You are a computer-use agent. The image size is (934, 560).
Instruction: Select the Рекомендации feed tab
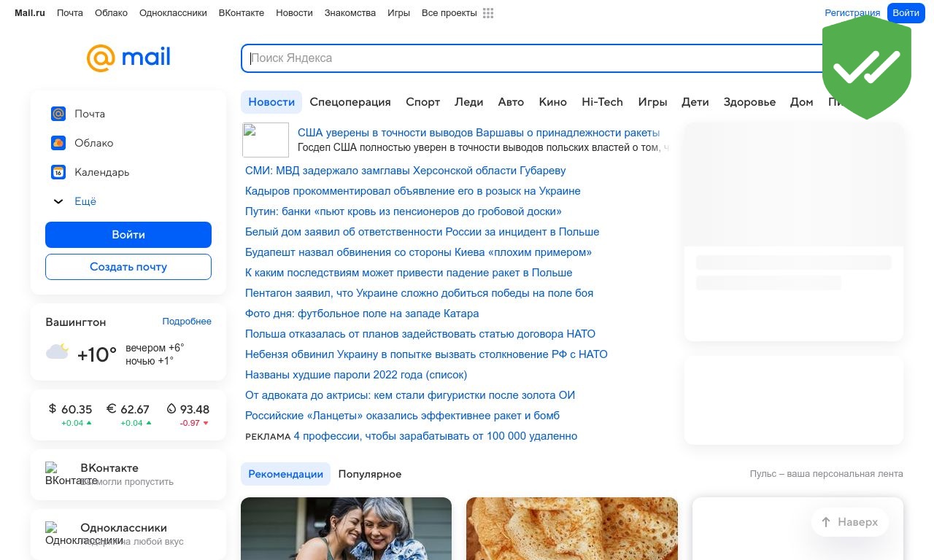285,474
